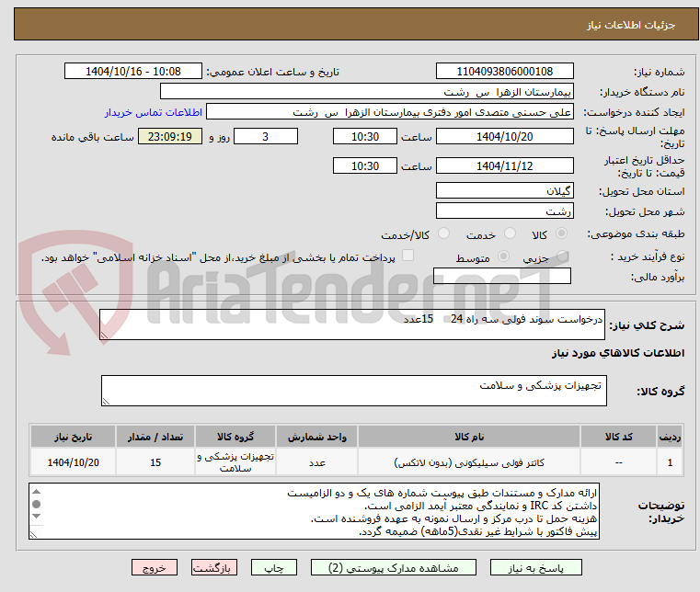Click the request creator field
This screenshot has width=700, height=592.
point(390,111)
